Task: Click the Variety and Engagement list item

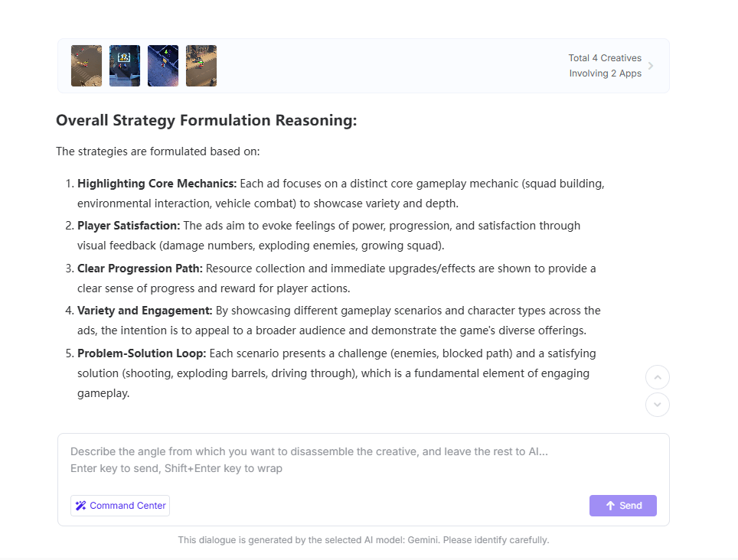Action: (x=338, y=321)
